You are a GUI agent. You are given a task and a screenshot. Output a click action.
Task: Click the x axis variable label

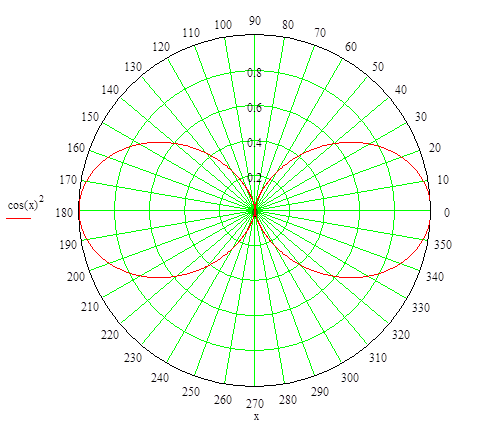pyautogui.click(x=256, y=417)
